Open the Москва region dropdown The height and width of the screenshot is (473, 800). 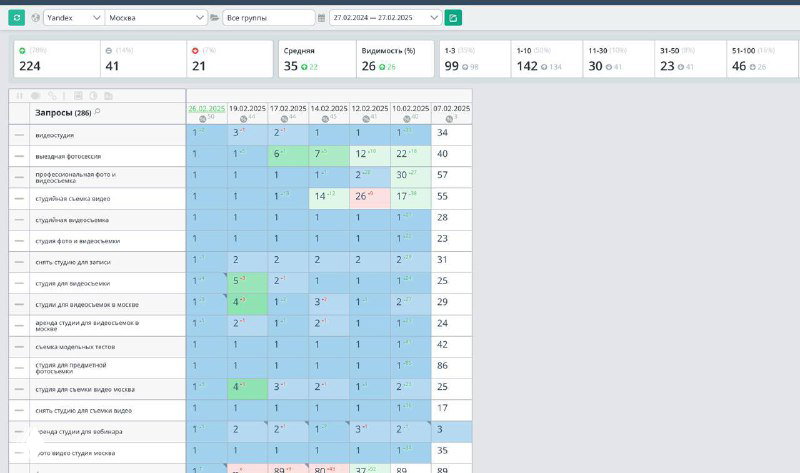click(156, 18)
